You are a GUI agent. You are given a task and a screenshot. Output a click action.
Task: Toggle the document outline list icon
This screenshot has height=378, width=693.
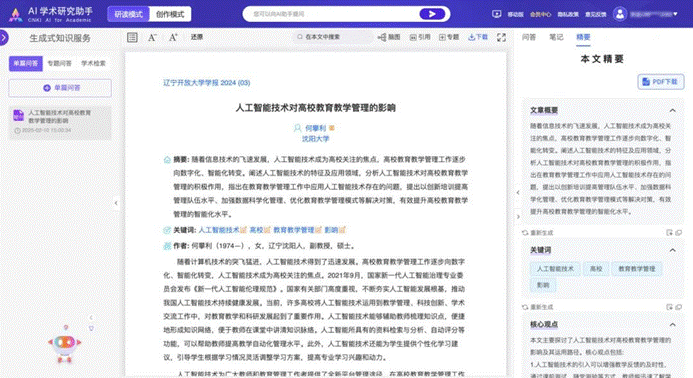point(132,38)
